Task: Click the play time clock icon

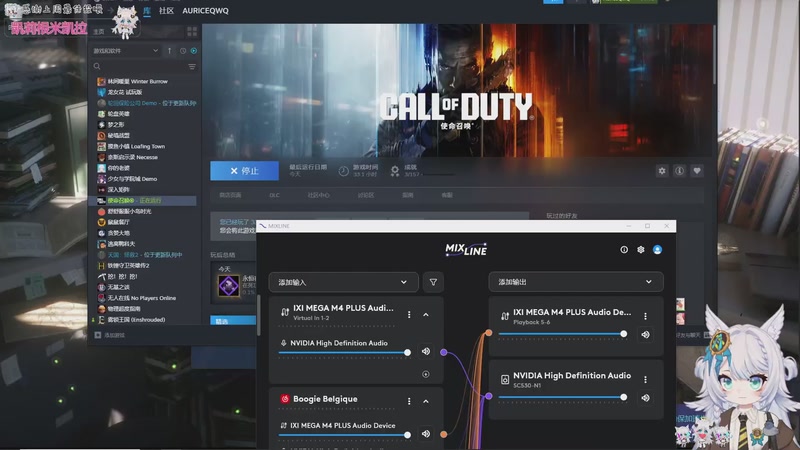Action: [x=344, y=171]
